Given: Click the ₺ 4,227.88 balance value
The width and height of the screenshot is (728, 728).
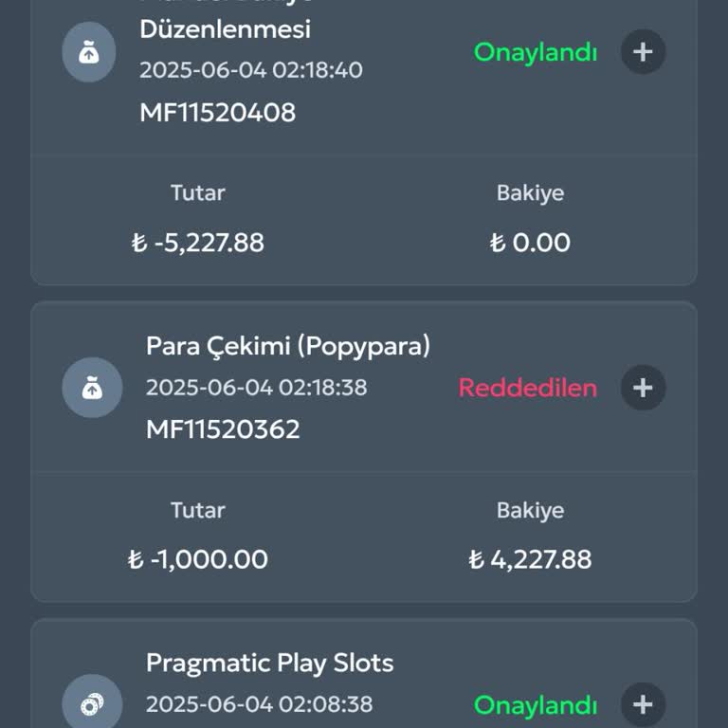Looking at the screenshot, I should pos(530,559).
